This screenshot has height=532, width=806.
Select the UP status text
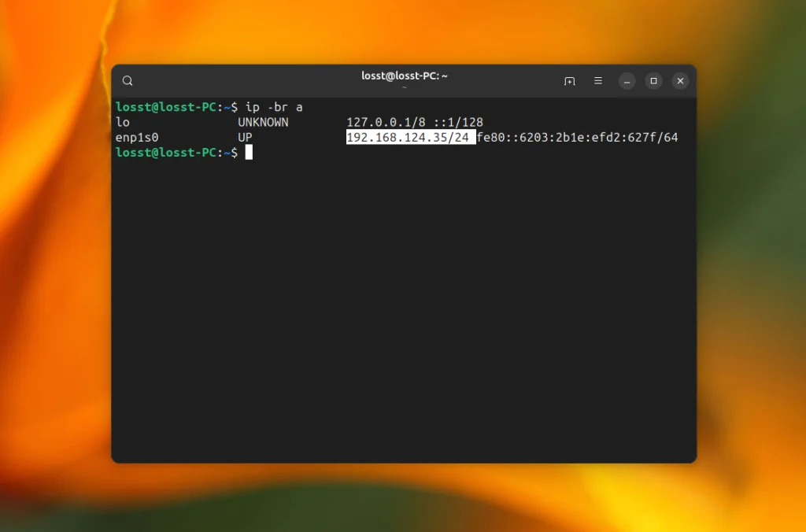(244, 137)
